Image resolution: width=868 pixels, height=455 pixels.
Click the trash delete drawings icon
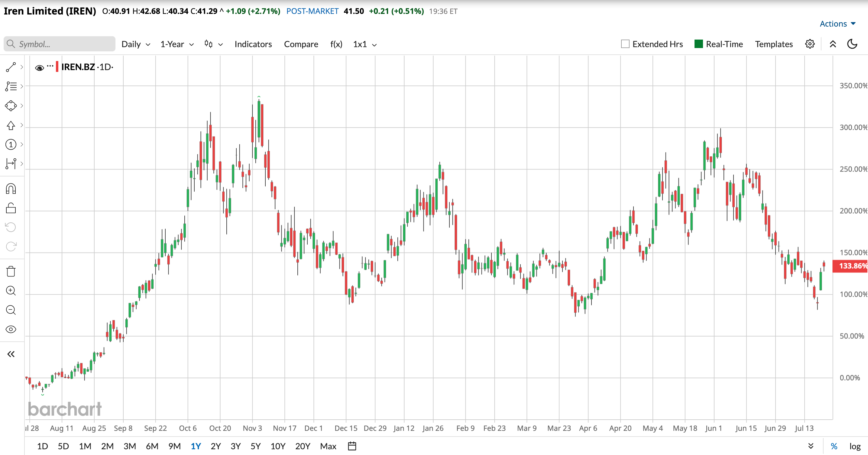click(x=11, y=271)
